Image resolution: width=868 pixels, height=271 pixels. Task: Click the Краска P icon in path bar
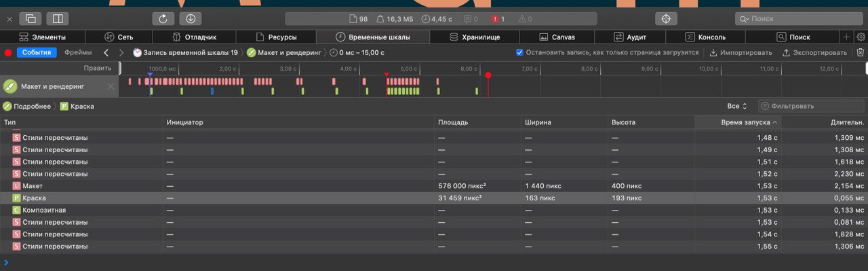pos(64,106)
